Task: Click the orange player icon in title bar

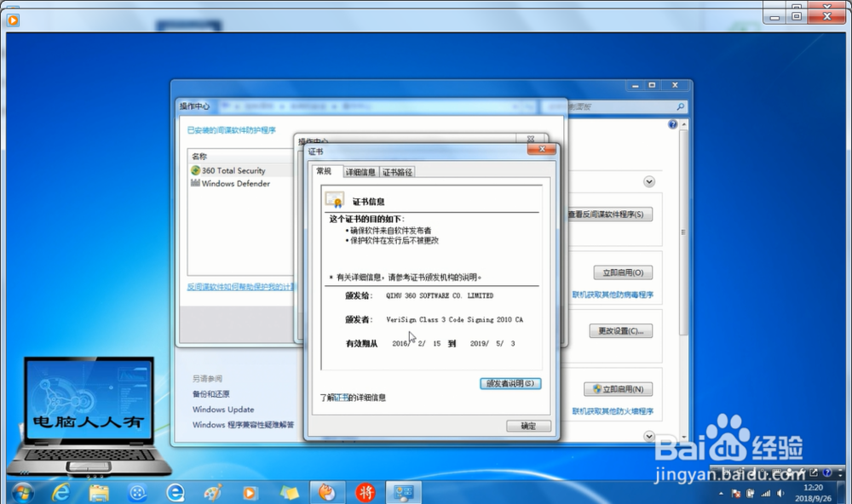Action: (13, 20)
